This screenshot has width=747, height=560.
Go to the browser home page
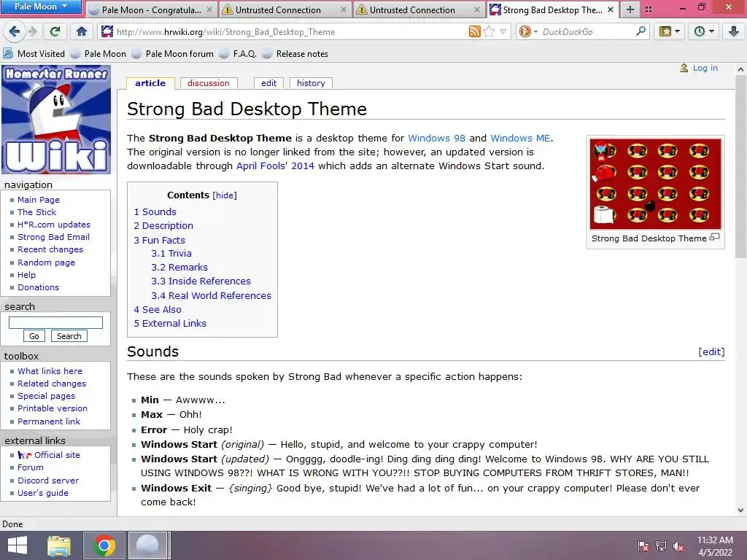[82, 32]
